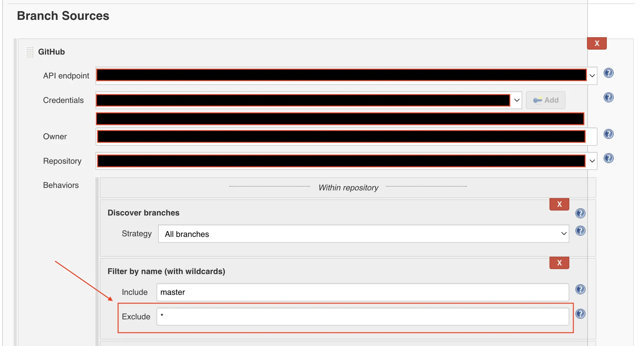Open the Strategy All branches dropdown
This screenshot has width=644, height=346.
point(363,234)
